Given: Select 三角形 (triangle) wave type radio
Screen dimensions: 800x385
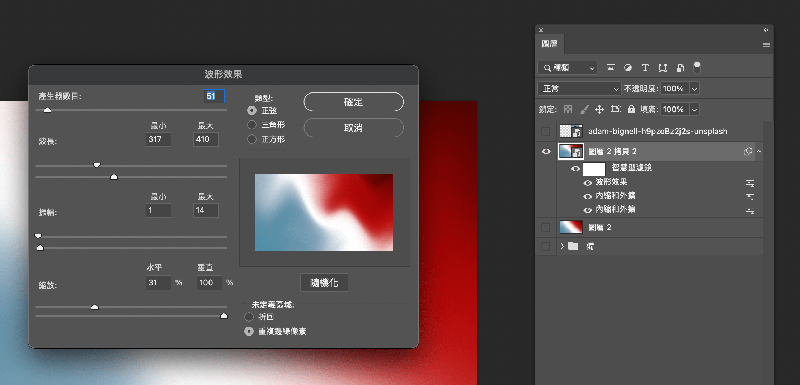Looking at the screenshot, I should (x=252, y=124).
